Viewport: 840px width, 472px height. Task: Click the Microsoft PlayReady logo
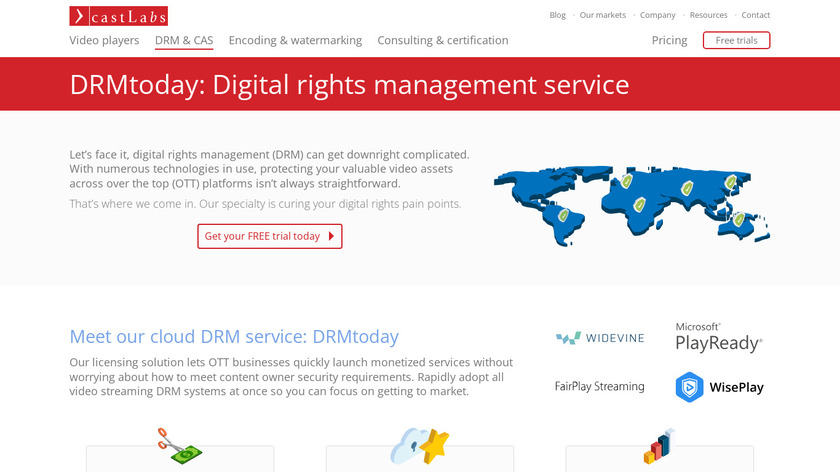point(718,338)
